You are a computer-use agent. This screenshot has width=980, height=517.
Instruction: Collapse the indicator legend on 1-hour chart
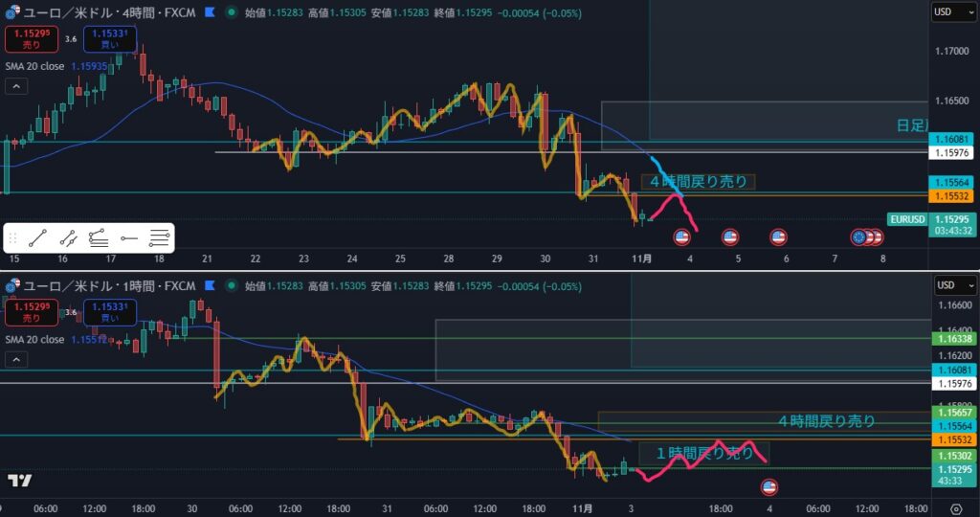pyautogui.click(x=16, y=359)
